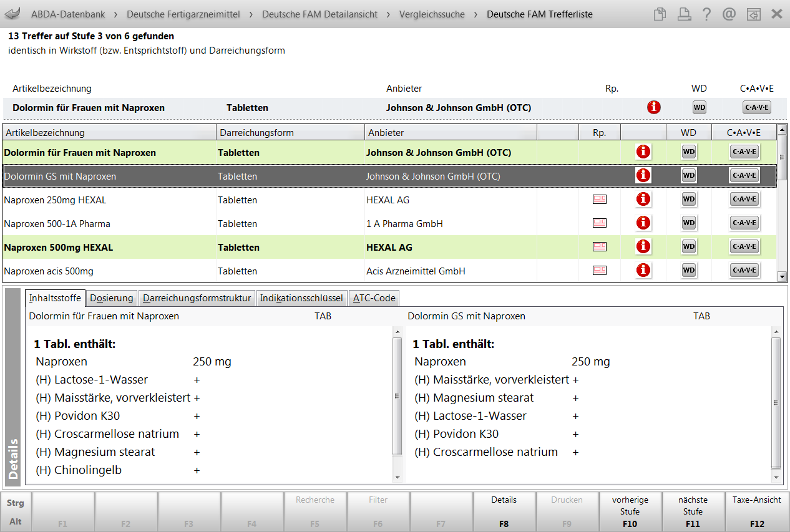Select the ATC-Code tab
This screenshot has height=532, width=790.
[374, 298]
